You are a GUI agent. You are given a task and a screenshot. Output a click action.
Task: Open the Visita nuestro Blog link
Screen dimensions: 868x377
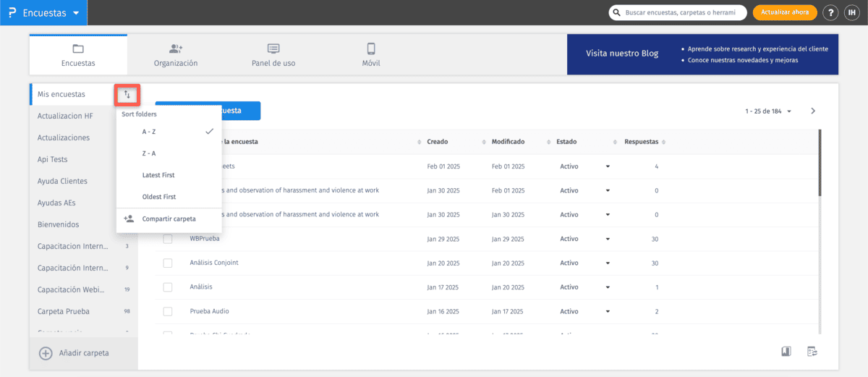coord(622,54)
